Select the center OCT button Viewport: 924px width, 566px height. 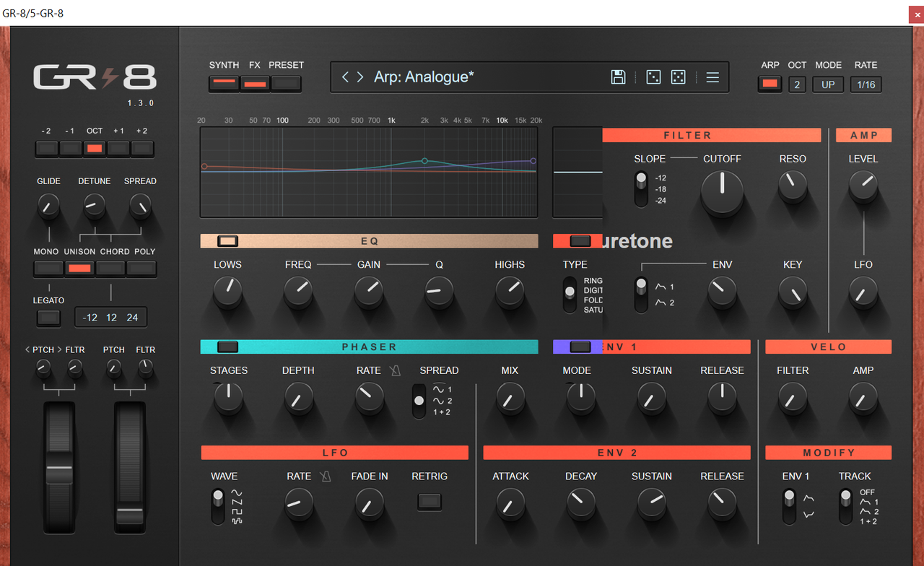(x=95, y=149)
